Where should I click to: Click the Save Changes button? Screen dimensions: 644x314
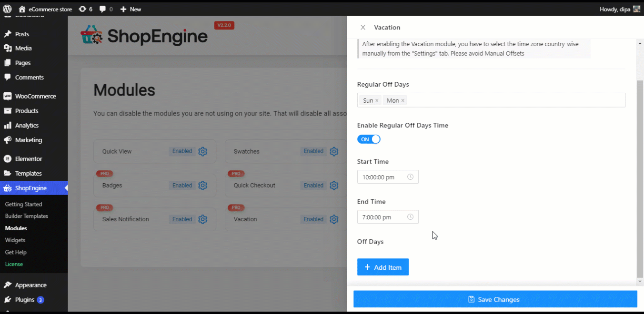tap(495, 299)
